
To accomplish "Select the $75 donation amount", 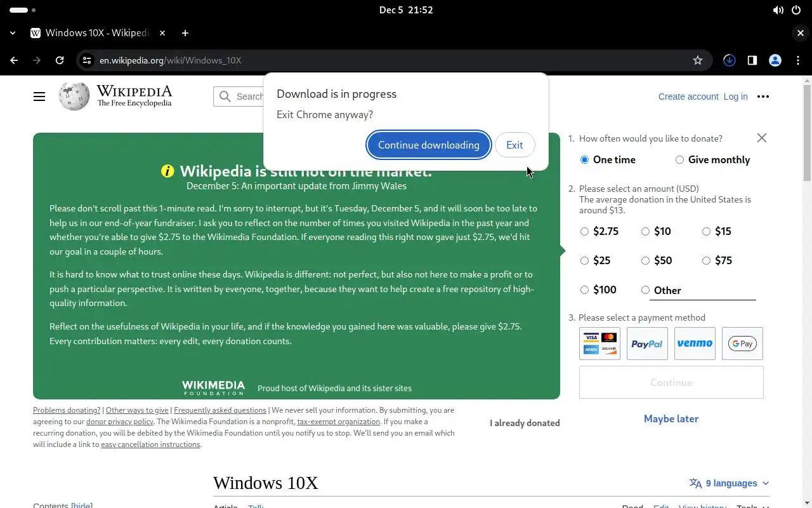I will [706, 261].
